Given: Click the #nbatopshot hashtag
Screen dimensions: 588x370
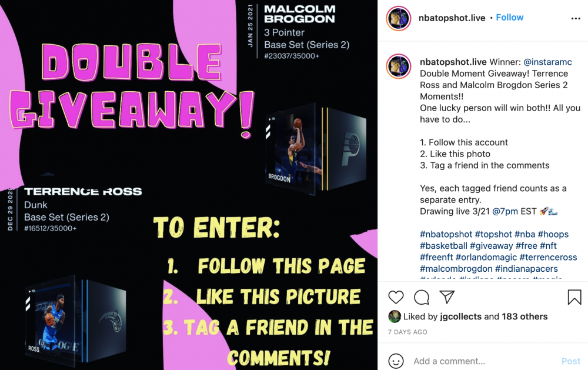Looking at the screenshot, I should click(446, 234).
